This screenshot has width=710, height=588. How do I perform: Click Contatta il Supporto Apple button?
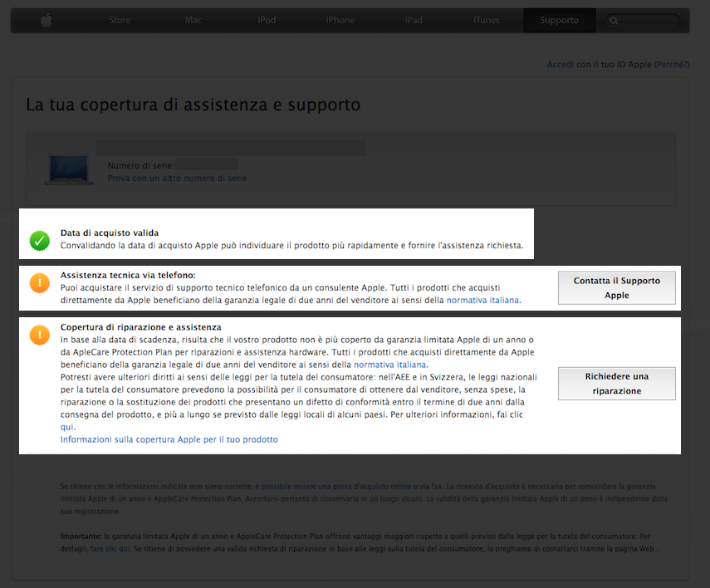pyautogui.click(x=617, y=287)
